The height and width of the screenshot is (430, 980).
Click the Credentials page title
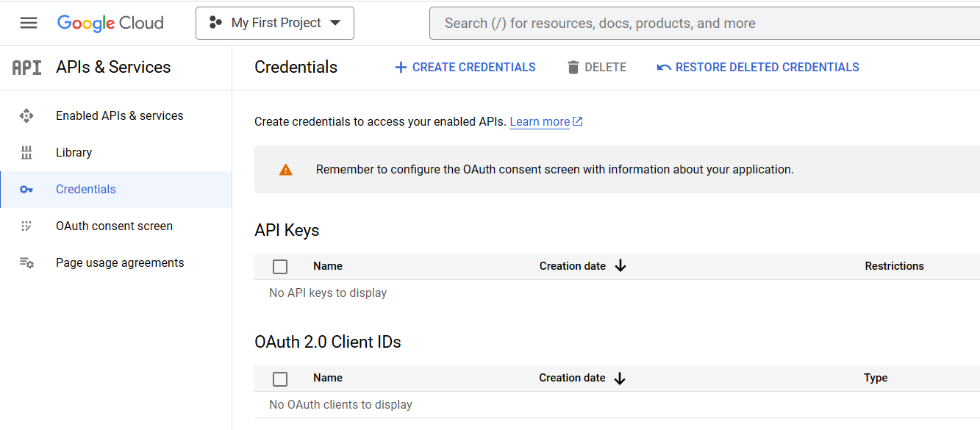point(296,67)
